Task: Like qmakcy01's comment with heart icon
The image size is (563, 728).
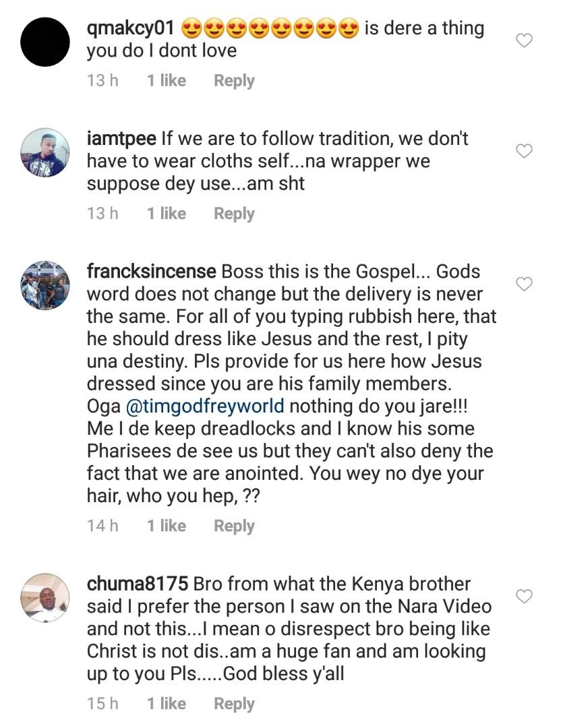Action: [x=524, y=41]
